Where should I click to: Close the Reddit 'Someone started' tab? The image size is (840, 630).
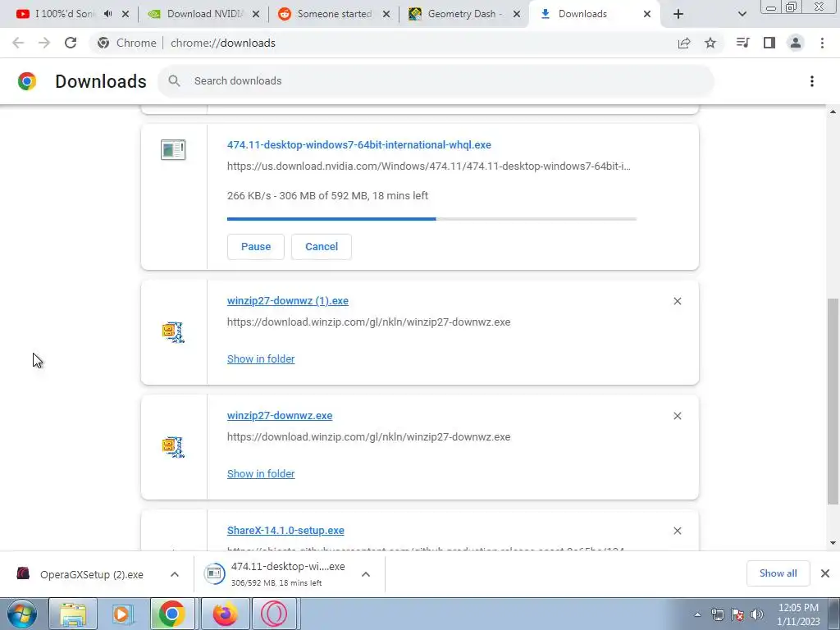(x=386, y=15)
